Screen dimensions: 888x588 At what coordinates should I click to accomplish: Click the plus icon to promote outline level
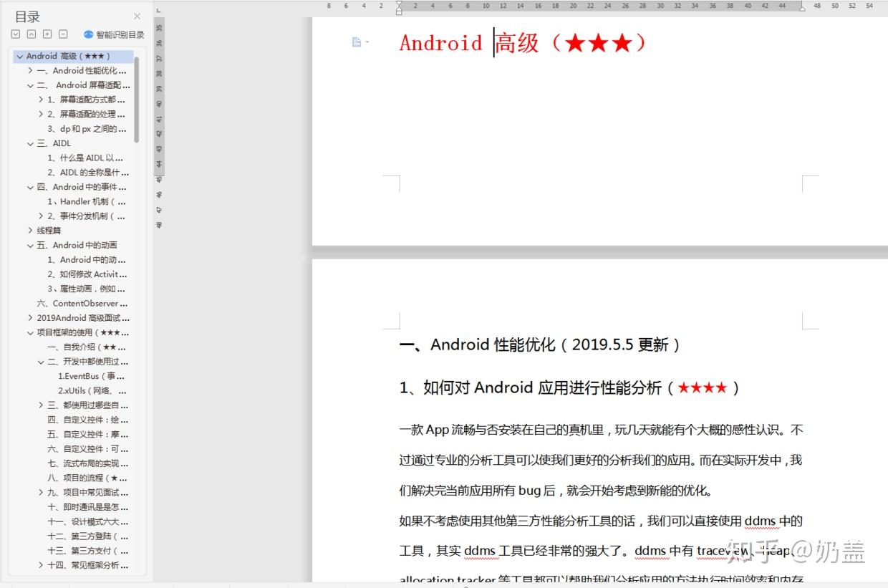tap(47, 34)
